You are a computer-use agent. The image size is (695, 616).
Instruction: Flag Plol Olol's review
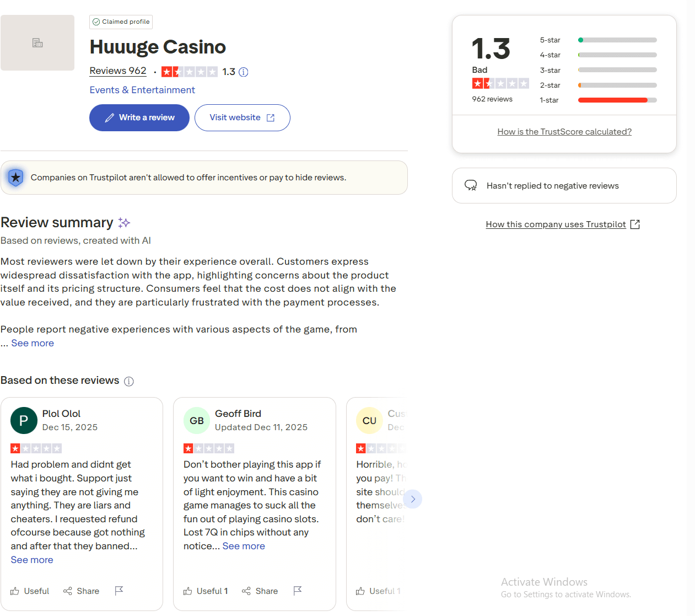click(118, 591)
